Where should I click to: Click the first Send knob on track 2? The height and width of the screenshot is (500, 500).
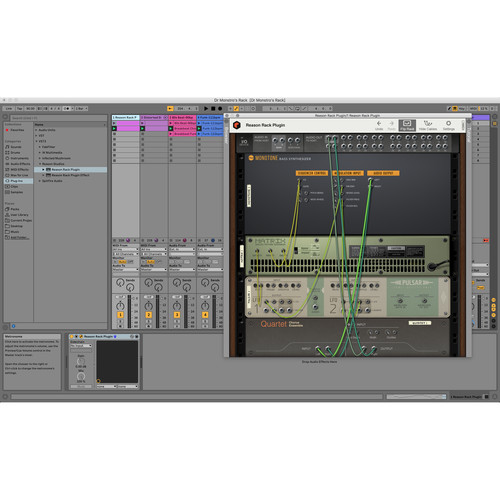[x=148, y=282]
